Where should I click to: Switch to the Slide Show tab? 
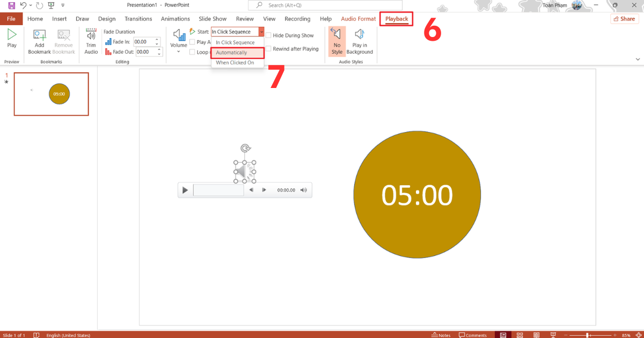(213, 19)
